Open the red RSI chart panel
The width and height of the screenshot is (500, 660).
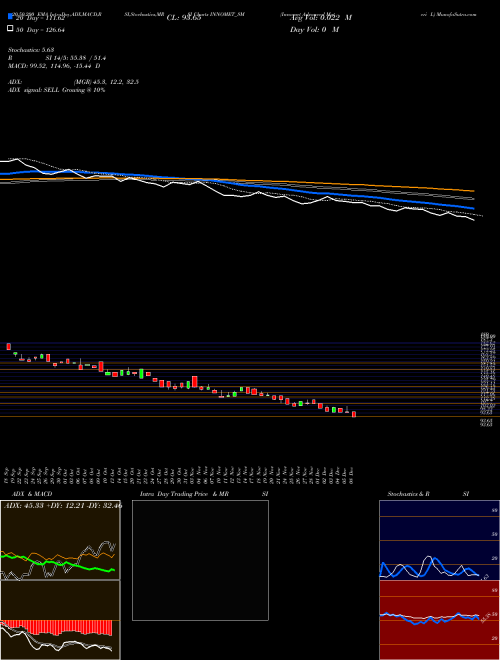[x=439, y=620]
